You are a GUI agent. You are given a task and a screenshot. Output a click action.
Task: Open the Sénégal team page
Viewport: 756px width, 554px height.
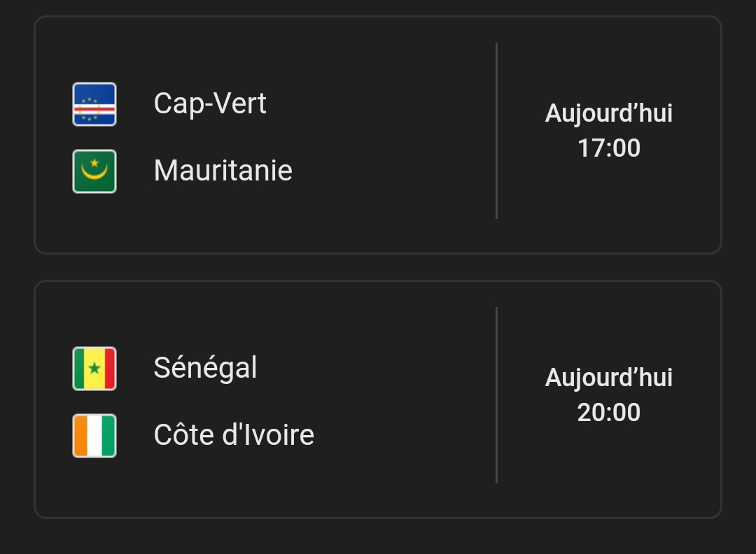click(x=205, y=368)
